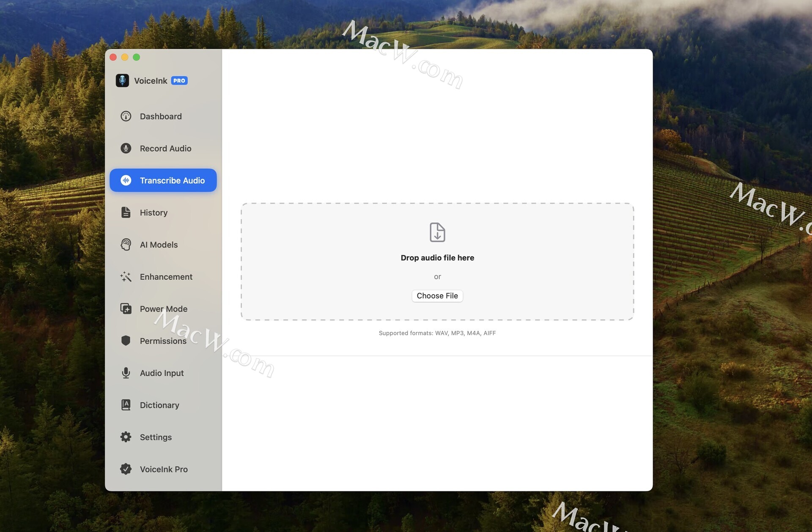Open the Settings label
The width and height of the screenshot is (812, 532).
156,437
